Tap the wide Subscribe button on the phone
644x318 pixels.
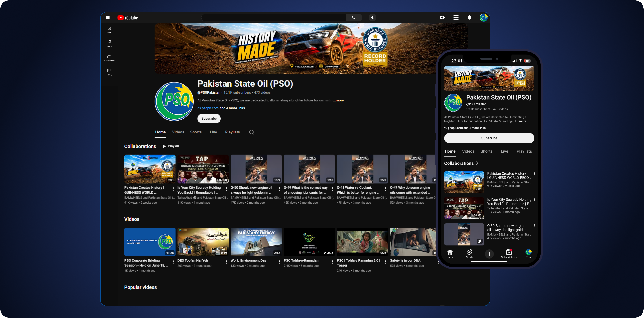coord(489,138)
